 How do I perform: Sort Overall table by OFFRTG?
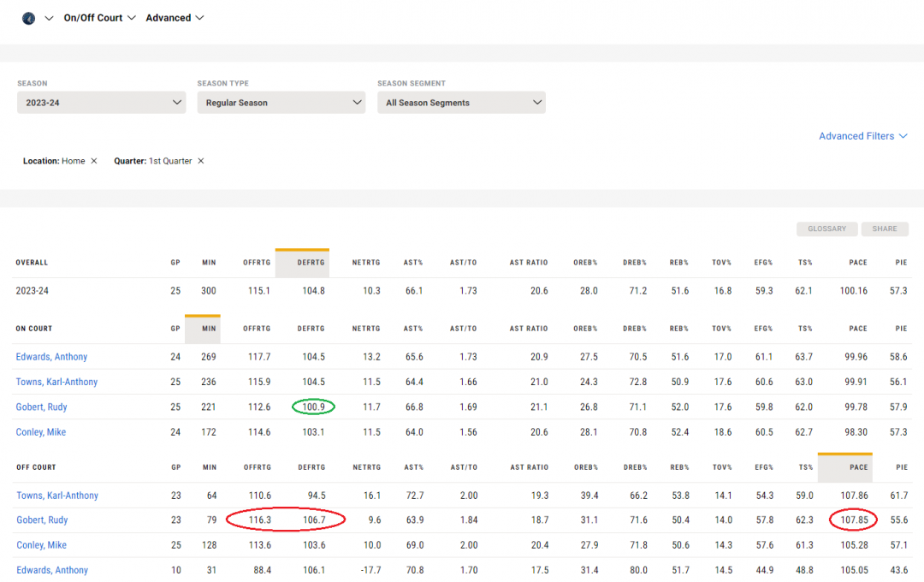(x=257, y=263)
